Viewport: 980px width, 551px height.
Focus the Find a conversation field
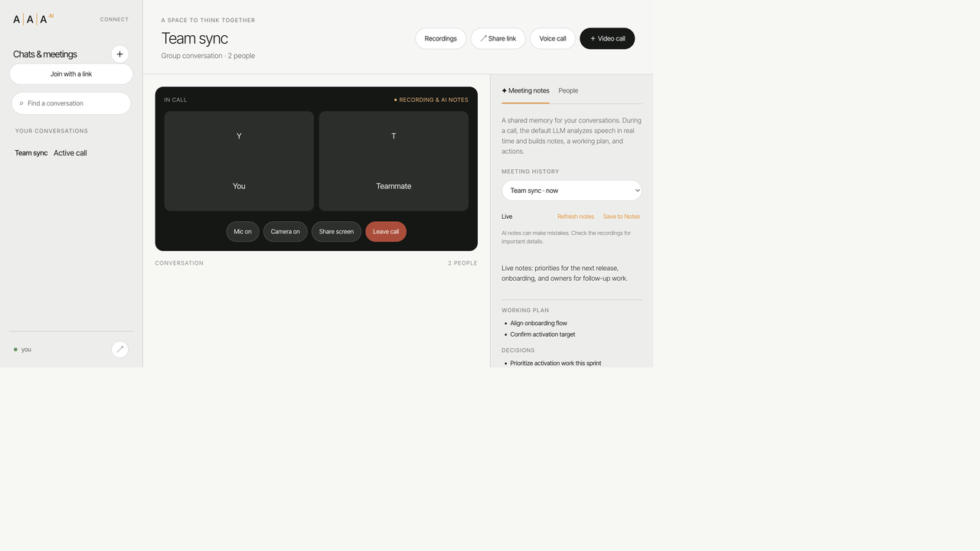(71, 103)
